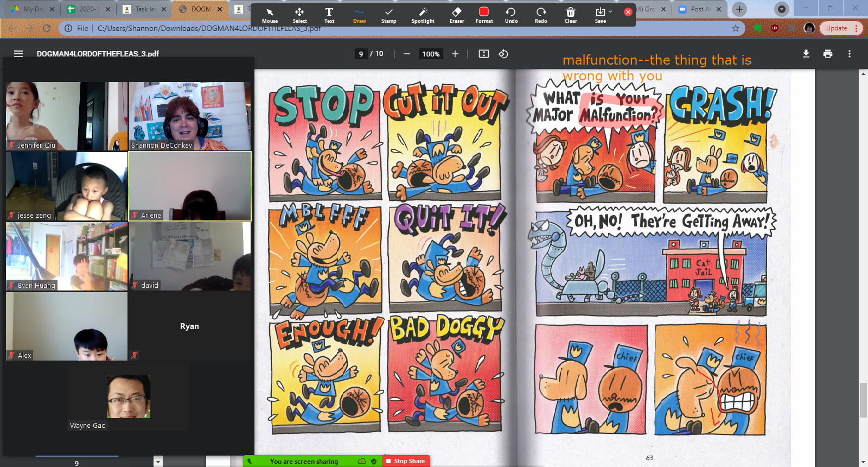Edit the PDF page number field
Screen dimensions: 868x467
click(x=361, y=54)
